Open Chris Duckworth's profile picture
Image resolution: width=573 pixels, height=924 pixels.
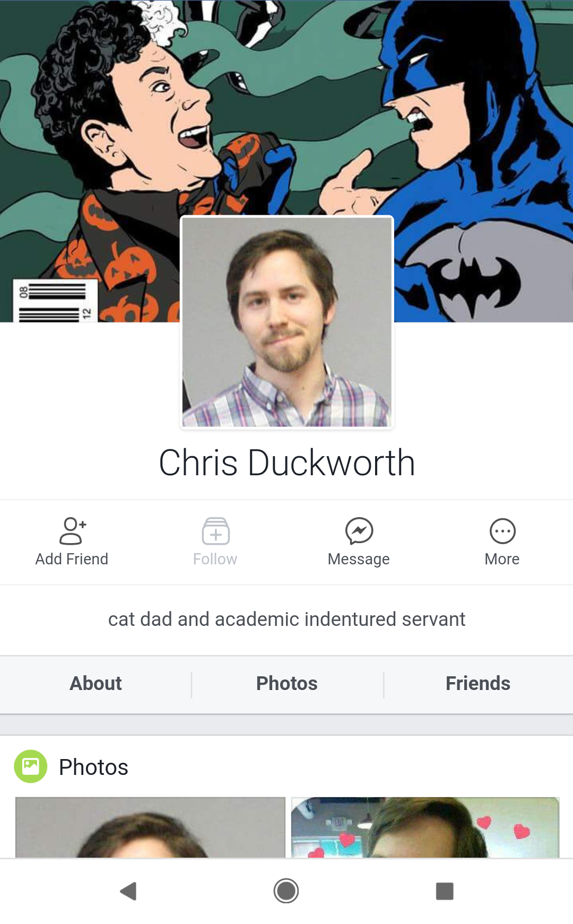tap(287, 322)
